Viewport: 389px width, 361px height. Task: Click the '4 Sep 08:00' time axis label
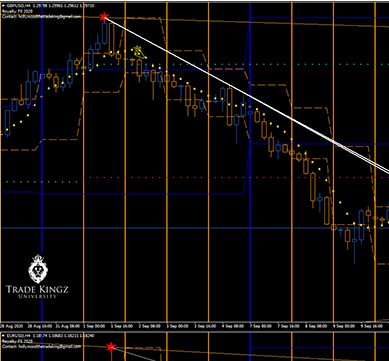pyautogui.click(x=233, y=325)
